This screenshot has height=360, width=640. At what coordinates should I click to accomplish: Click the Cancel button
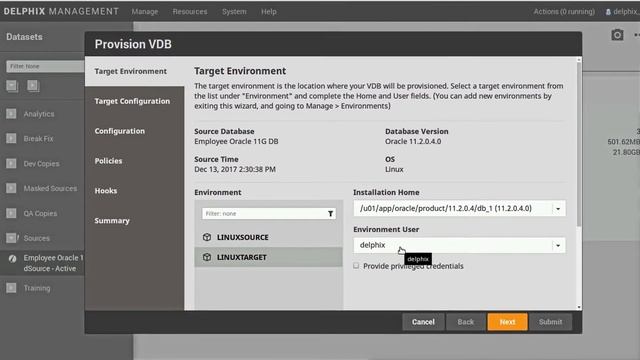pyautogui.click(x=423, y=322)
